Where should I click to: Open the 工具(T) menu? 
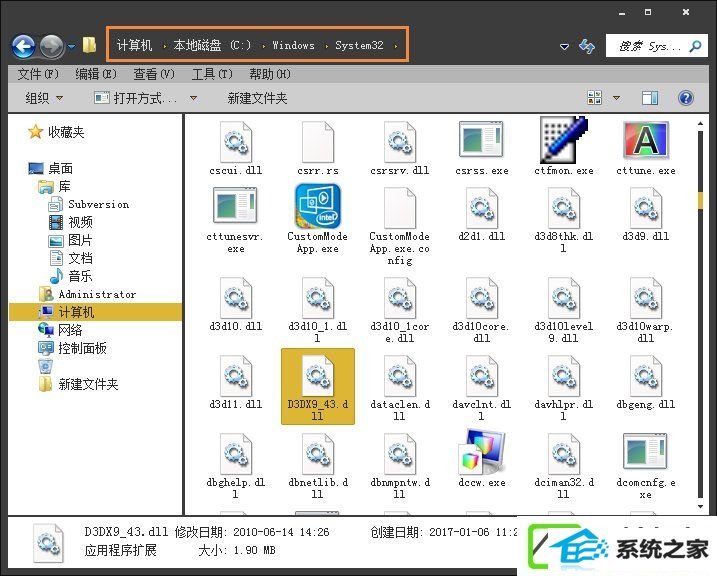coord(212,74)
